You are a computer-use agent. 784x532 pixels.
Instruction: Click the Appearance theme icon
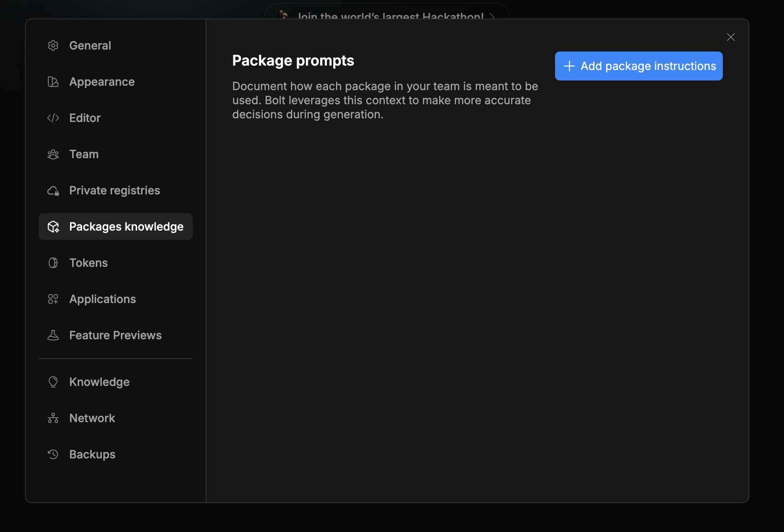point(53,82)
